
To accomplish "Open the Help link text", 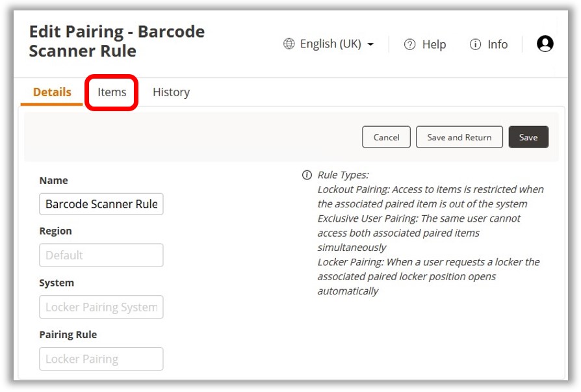I will pyautogui.click(x=433, y=45).
